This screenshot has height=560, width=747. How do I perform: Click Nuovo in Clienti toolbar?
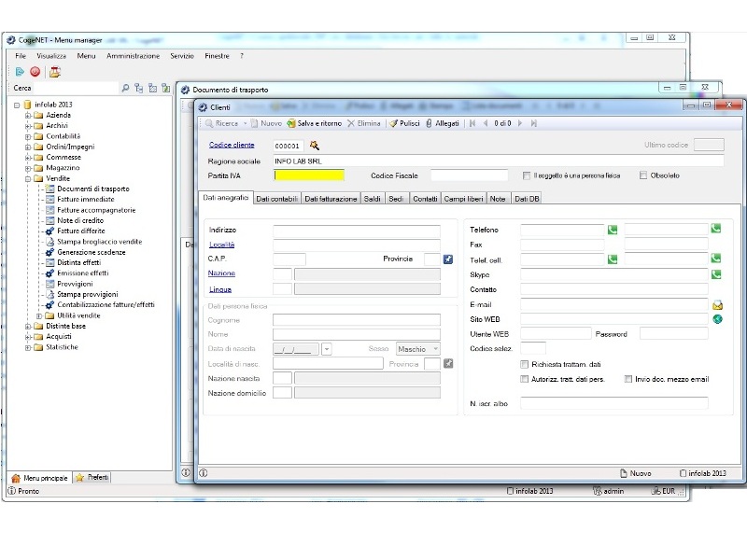tap(266, 123)
